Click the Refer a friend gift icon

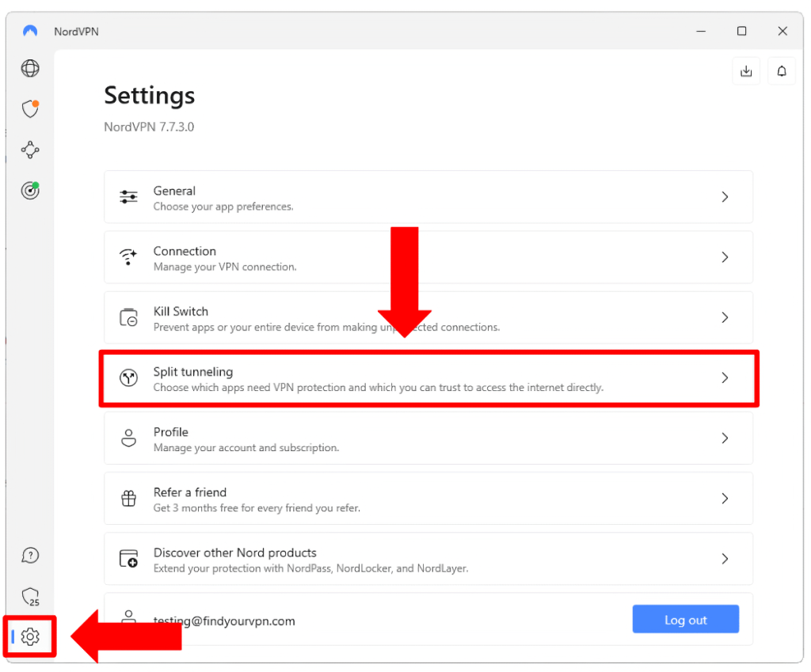coord(128,499)
